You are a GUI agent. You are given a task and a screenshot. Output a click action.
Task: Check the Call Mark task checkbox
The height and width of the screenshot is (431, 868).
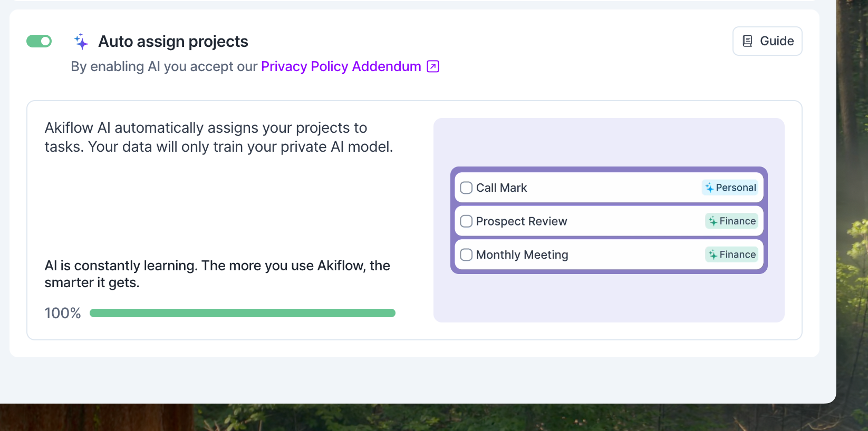466,188
